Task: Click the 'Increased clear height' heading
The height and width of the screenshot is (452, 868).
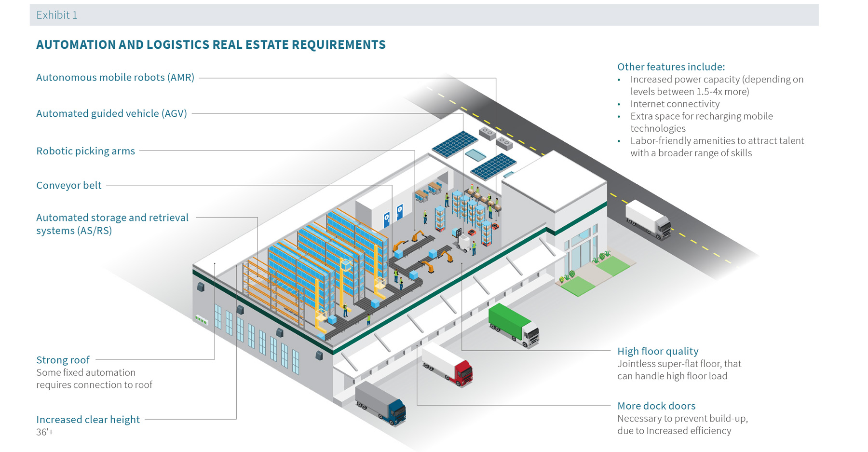Action: [88, 420]
